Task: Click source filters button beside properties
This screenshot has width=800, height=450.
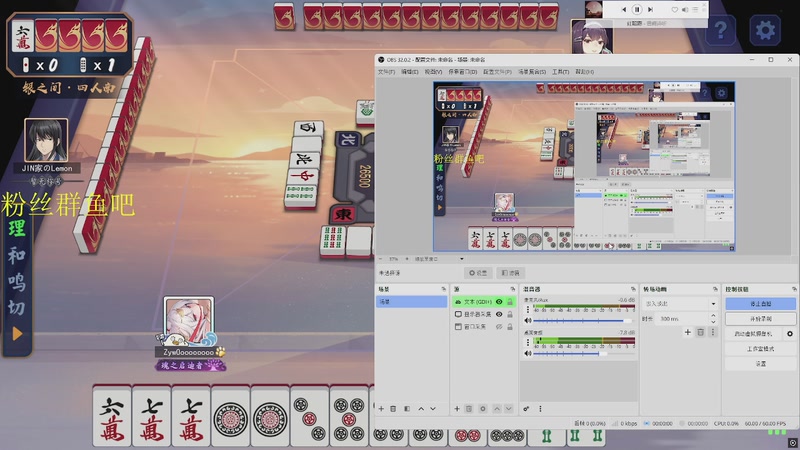Action: [x=510, y=273]
